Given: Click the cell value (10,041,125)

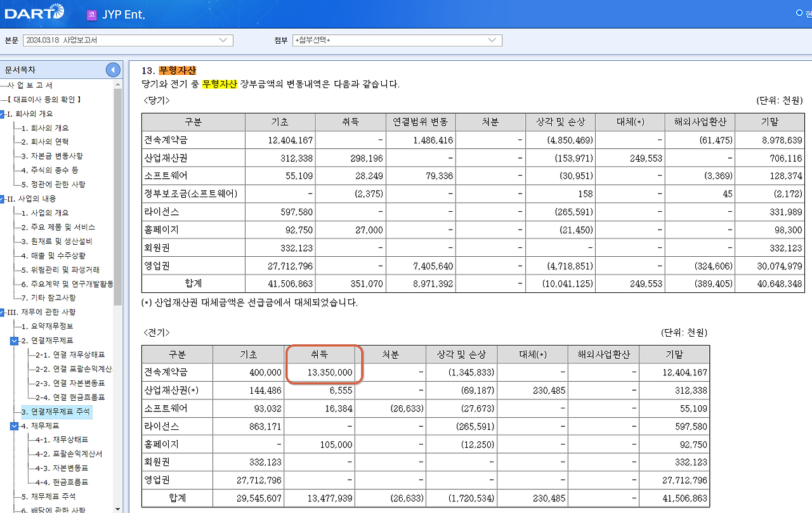Looking at the screenshot, I should (x=568, y=283).
